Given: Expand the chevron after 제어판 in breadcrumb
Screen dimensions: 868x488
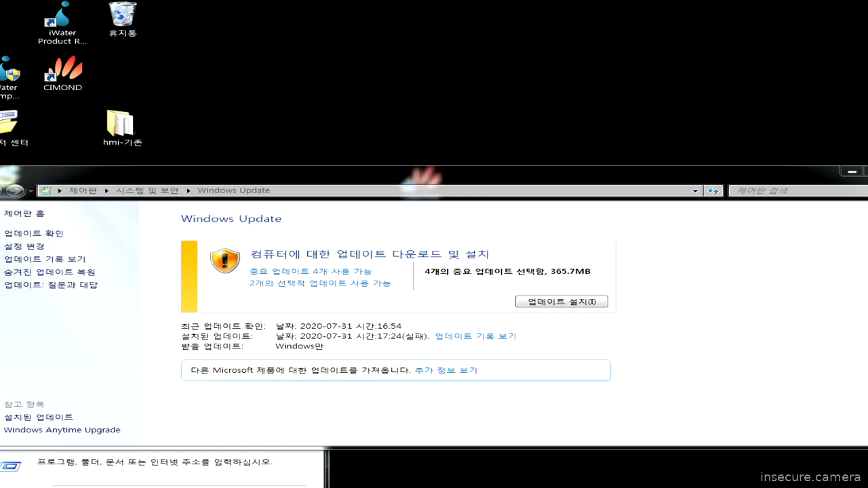Looking at the screenshot, I should pos(106,190).
